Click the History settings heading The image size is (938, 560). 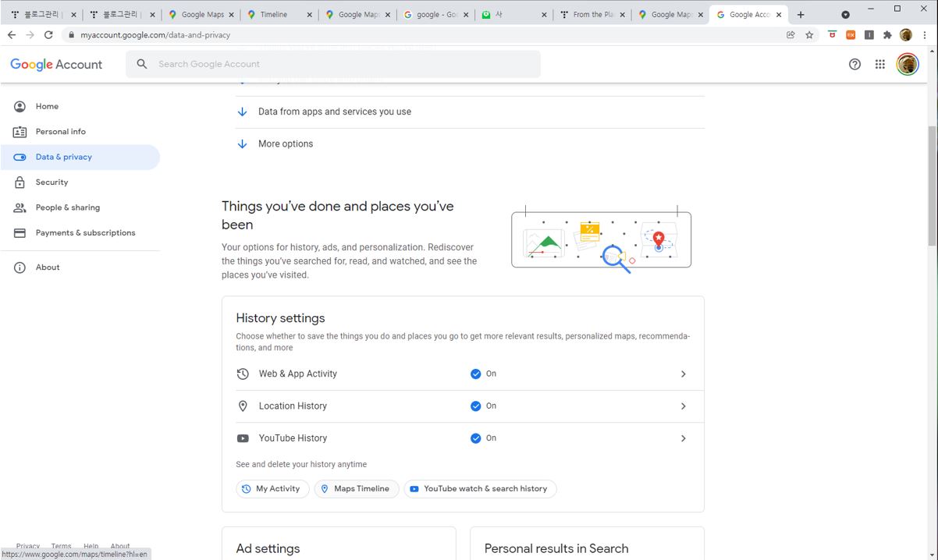(x=280, y=318)
